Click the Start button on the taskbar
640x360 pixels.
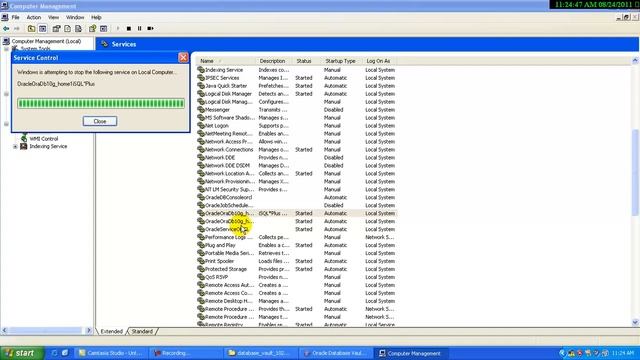[22, 353]
